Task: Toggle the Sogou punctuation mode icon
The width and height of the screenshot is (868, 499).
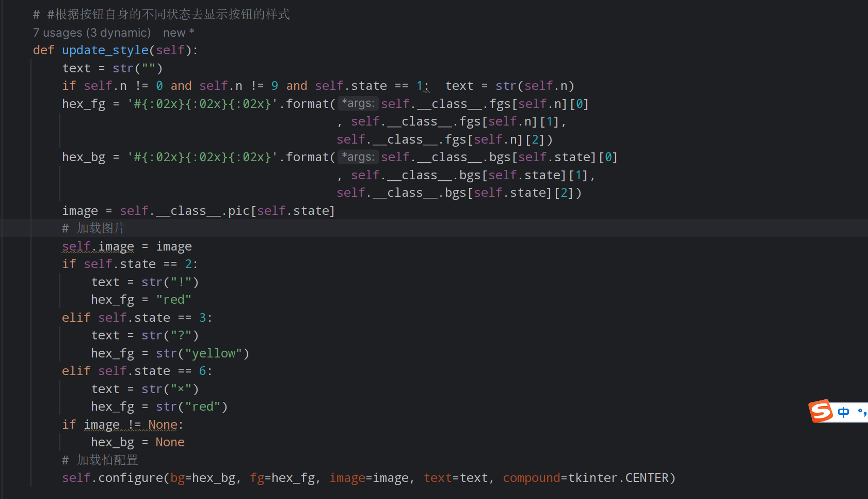Action: point(862,412)
